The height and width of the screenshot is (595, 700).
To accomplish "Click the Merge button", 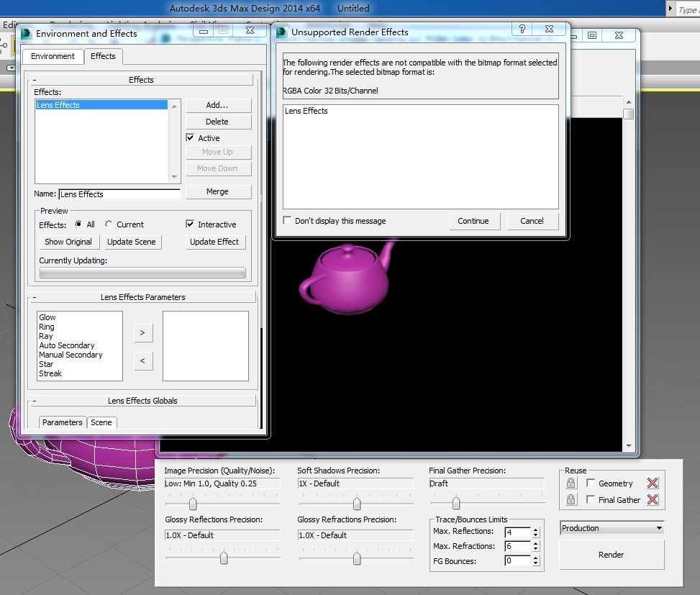I will tap(217, 191).
